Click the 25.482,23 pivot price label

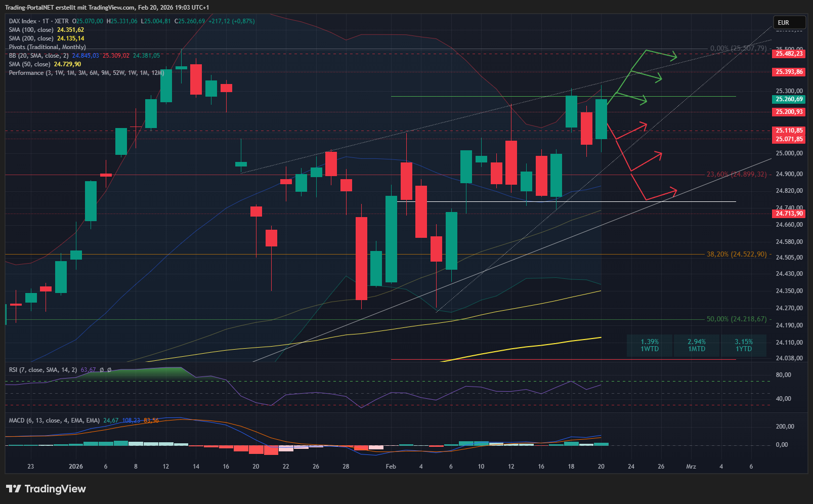pos(789,54)
